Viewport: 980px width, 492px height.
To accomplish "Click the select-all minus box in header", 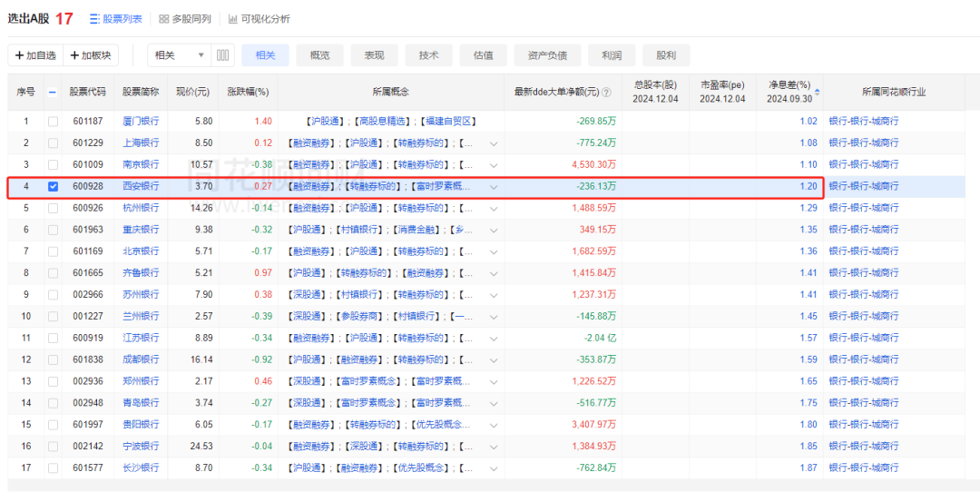I will [53, 93].
